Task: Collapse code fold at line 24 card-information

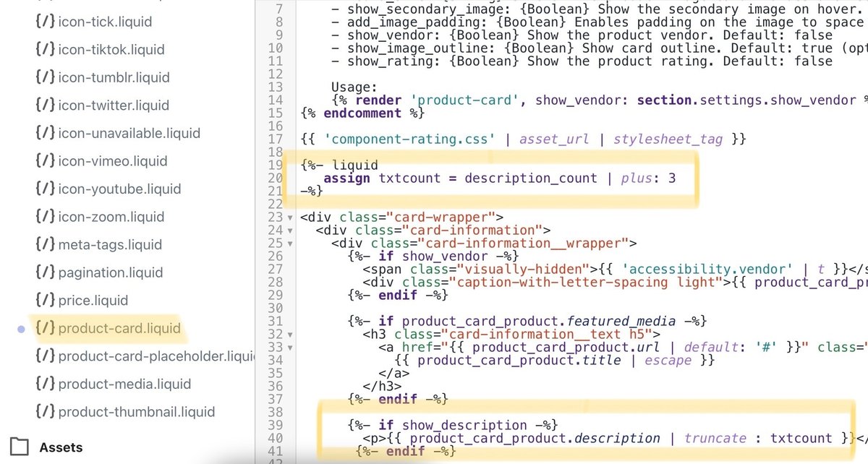Action: coord(290,231)
